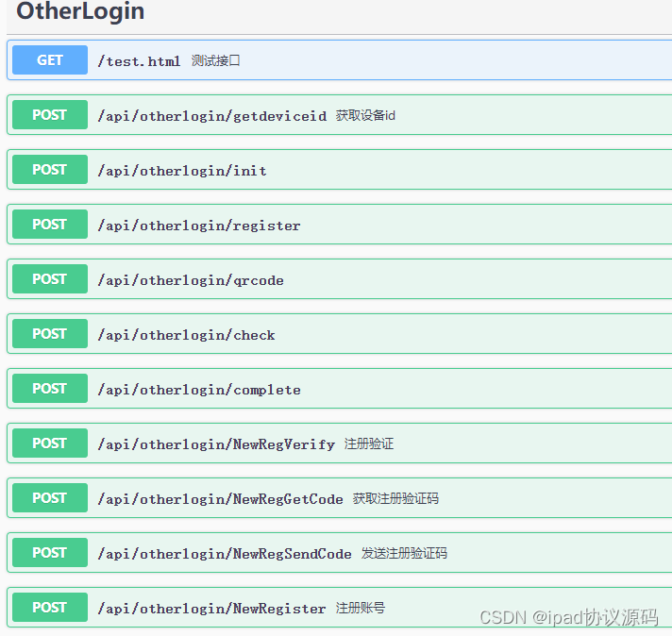This screenshot has height=636, width=672.
Task: Expand /api/otherlogin/getdeviceid endpoint
Action: (x=211, y=116)
